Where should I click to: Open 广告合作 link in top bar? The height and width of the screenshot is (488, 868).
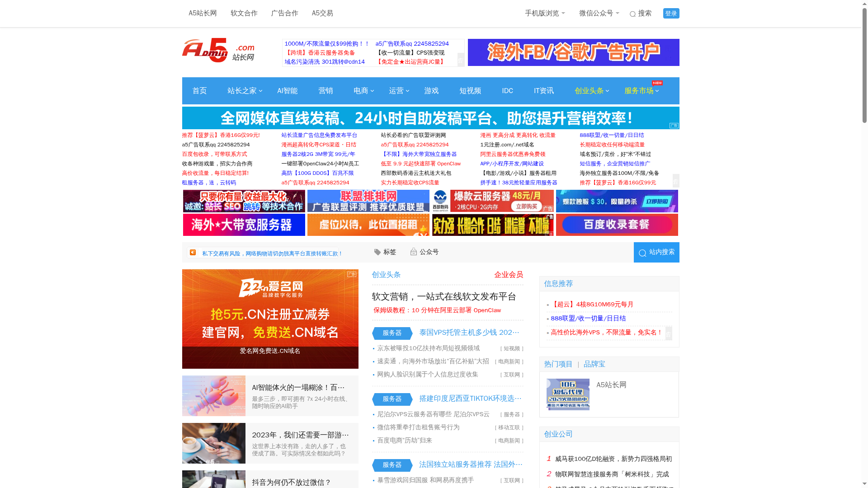(285, 14)
